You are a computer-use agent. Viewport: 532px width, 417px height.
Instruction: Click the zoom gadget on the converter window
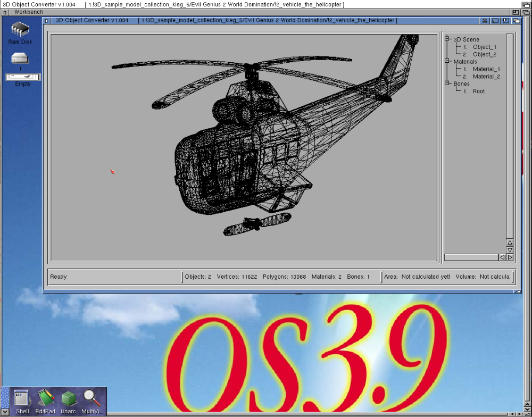point(507,20)
